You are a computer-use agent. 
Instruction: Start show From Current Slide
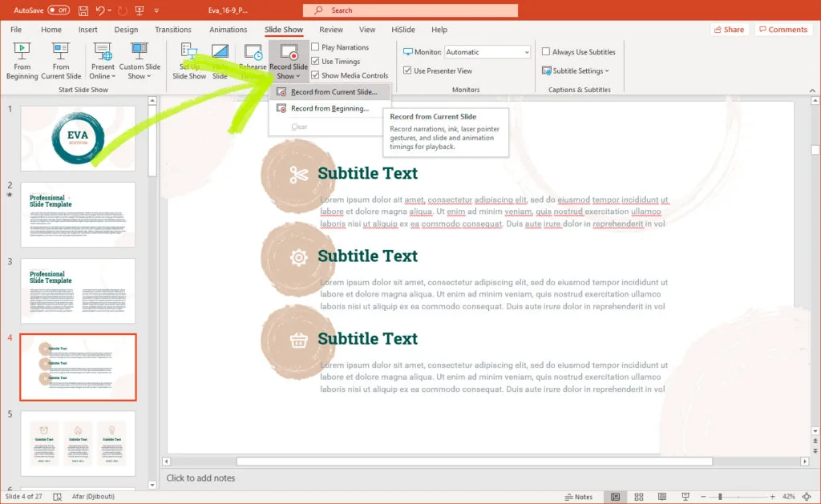[61, 61]
